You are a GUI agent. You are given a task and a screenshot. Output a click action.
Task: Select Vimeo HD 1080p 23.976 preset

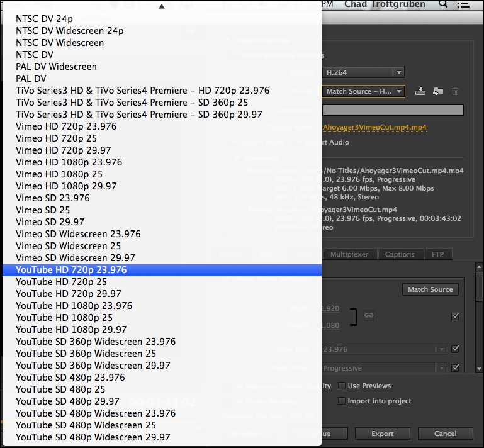click(162, 162)
